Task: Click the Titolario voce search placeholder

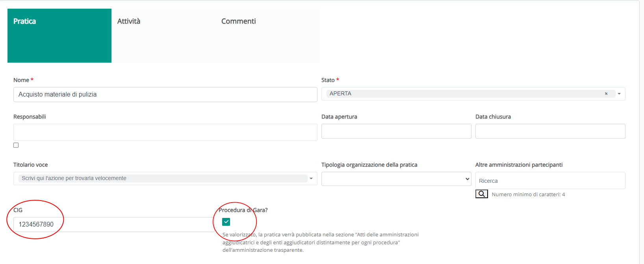Action: click(x=74, y=178)
